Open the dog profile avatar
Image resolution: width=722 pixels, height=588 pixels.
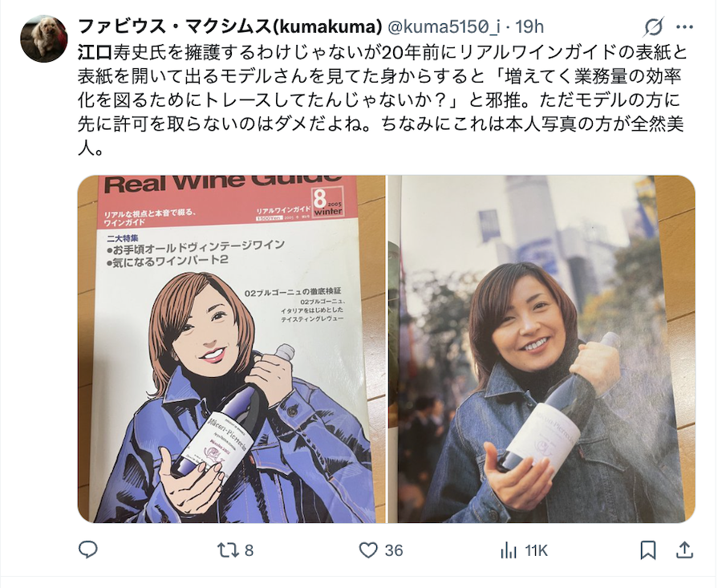pos(44,39)
